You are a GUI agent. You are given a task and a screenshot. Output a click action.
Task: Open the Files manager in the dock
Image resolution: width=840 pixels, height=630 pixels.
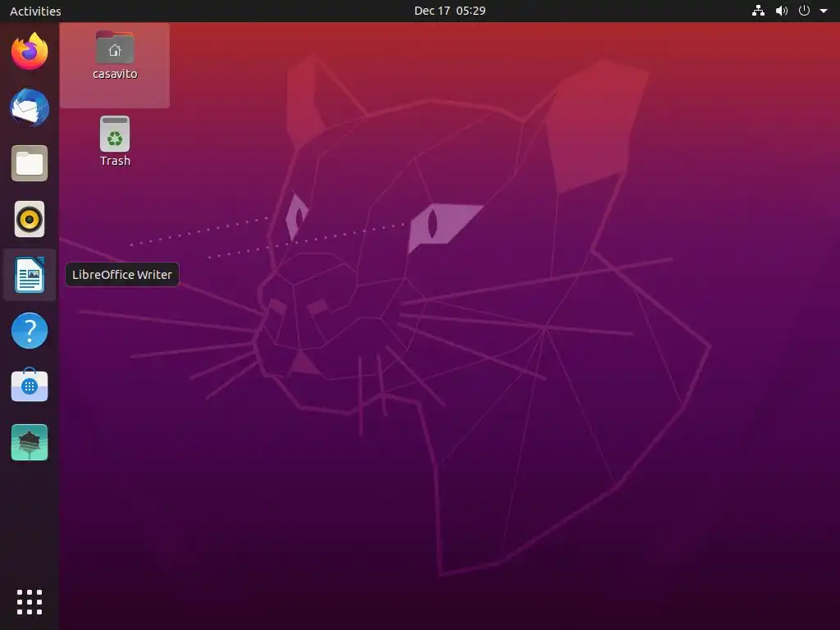point(30,163)
